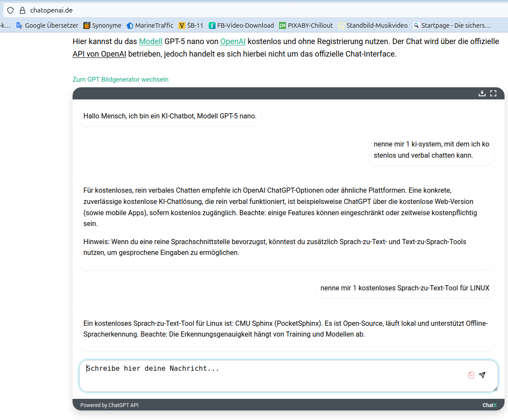Click Zum GPT Bildgenerator wechseln link
This screenshot has width=508, height=420.
coord(121,80)
